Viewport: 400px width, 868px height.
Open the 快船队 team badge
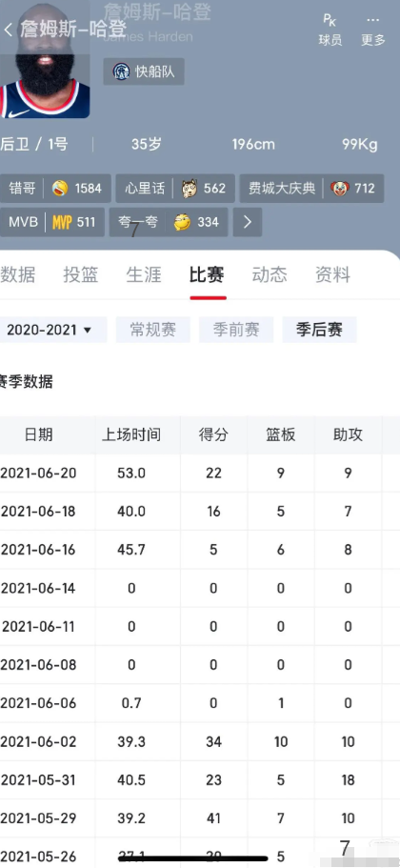click(144, 71)
